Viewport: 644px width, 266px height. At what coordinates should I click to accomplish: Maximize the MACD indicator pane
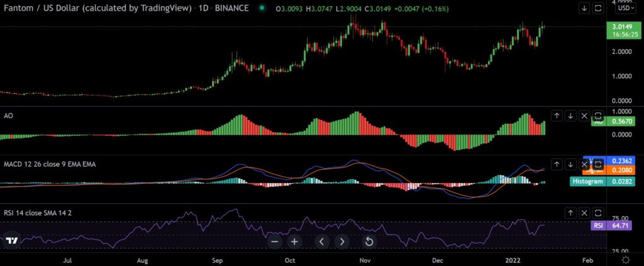[598, 165]
